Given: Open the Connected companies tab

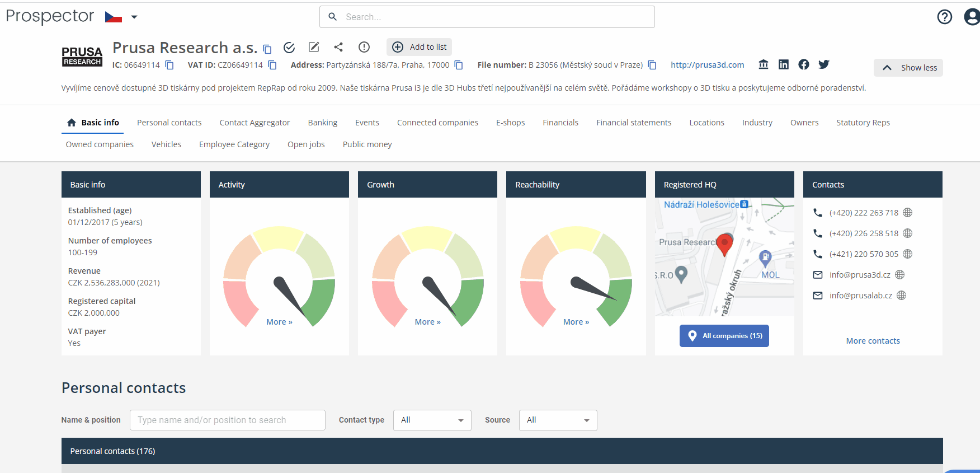Looking at the screenshot, I should (438, 123).
